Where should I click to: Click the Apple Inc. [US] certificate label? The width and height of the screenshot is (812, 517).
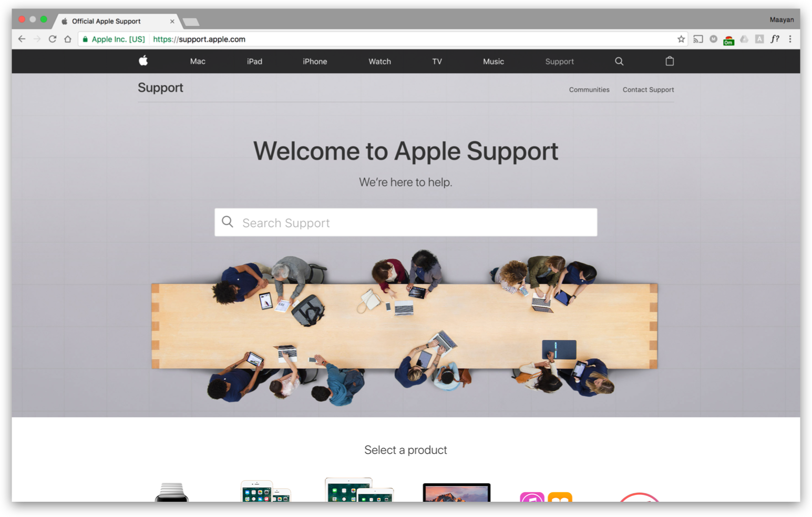tap(118, 39)
